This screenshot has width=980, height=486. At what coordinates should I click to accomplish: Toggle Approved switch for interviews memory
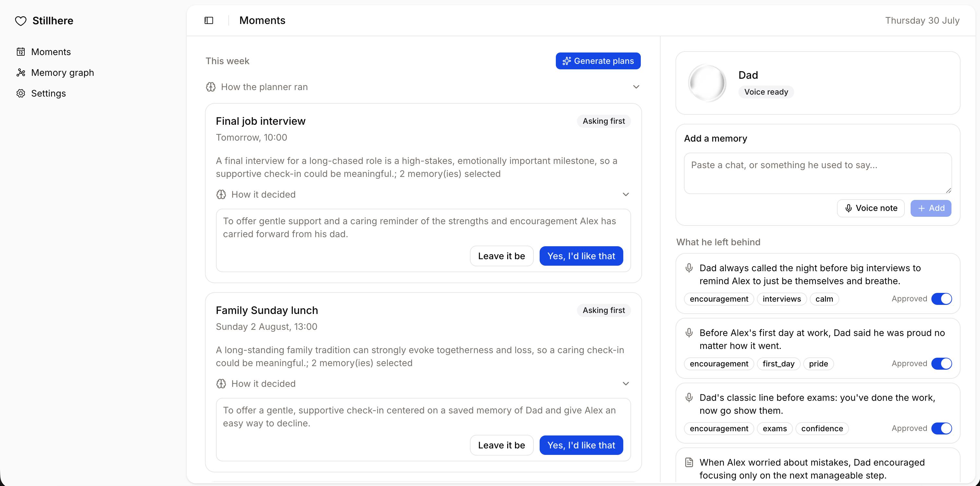942,299
